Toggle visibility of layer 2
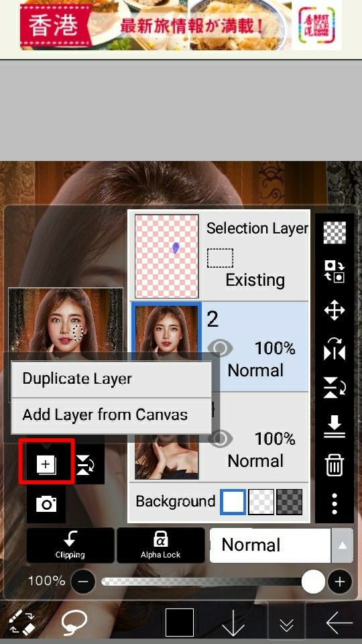The width and height of the screenshot is (362, 644). pyautogui.click(x=220, y=348)
